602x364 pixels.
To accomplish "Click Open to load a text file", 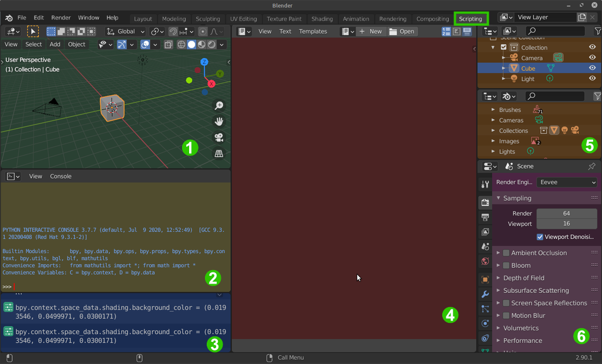I will click(x=402, y=32).
